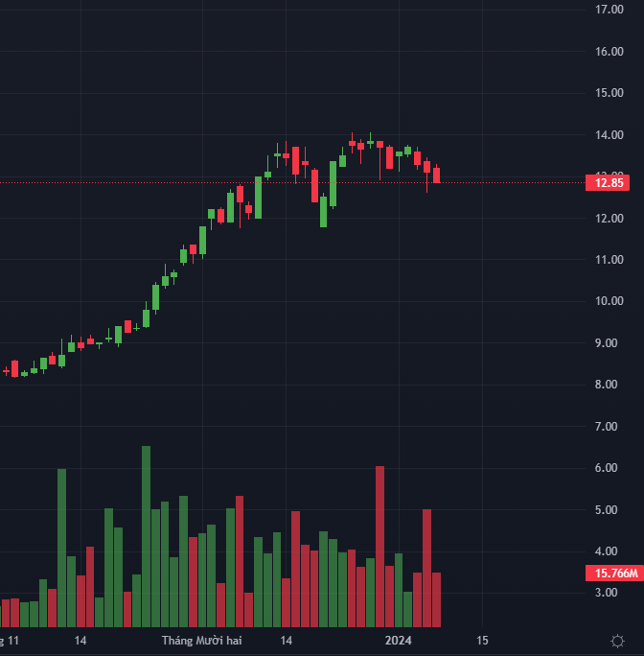The image size is (644, 656).
Task: Click the last red candlestick on chart
Action: point(436,175)
